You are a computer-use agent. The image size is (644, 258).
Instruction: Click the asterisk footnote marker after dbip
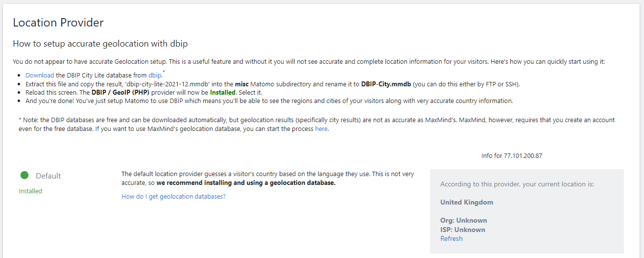coord(164,73)
